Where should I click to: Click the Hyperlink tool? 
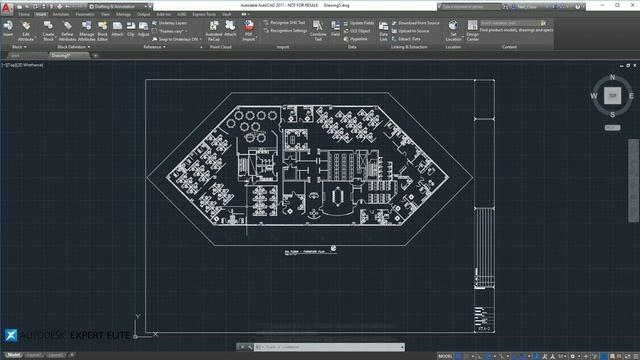(355, 39)
